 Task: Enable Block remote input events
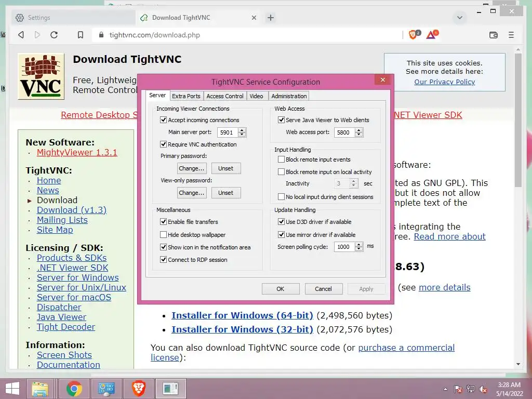(281, 159)
